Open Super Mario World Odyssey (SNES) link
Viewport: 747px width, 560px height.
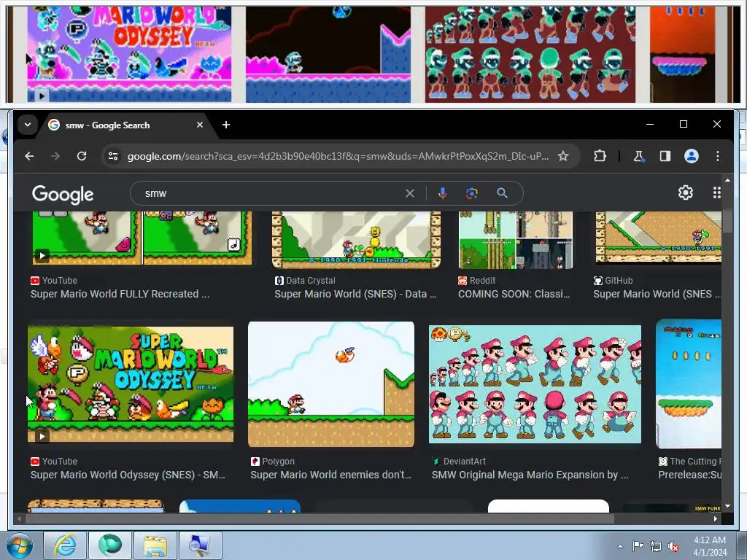pyautogui.click(x=128, y=475)
